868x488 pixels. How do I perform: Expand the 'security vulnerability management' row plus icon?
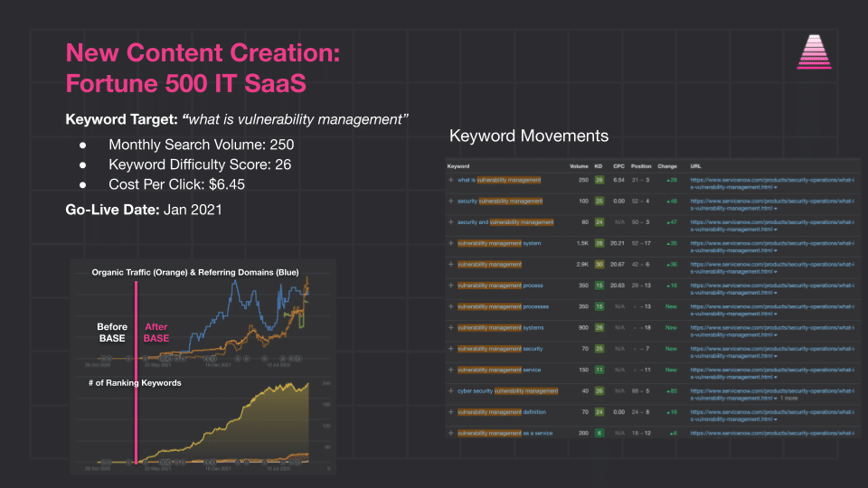450,201
